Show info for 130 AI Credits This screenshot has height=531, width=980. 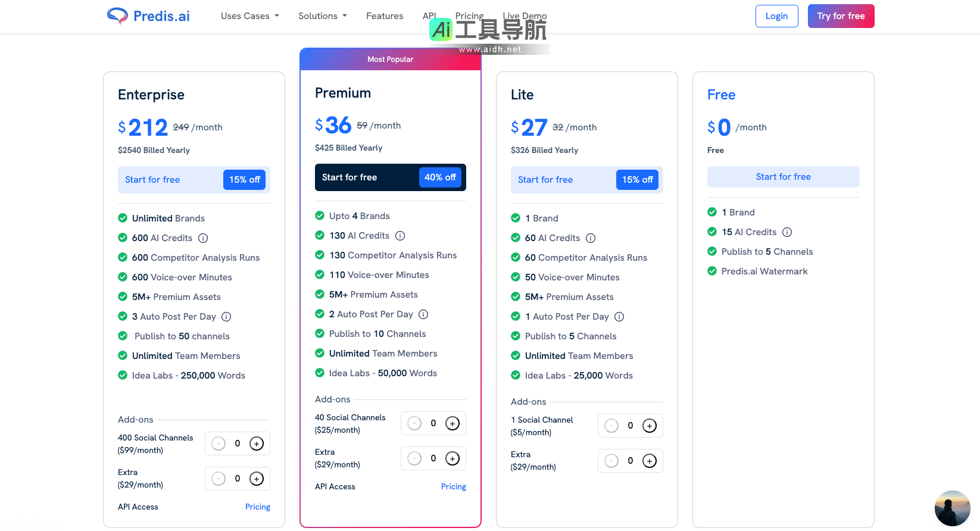(x=400, y=236)
